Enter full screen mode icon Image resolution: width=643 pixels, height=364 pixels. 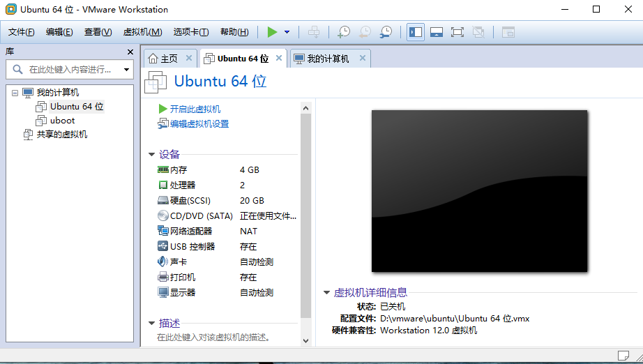(457, 32)
